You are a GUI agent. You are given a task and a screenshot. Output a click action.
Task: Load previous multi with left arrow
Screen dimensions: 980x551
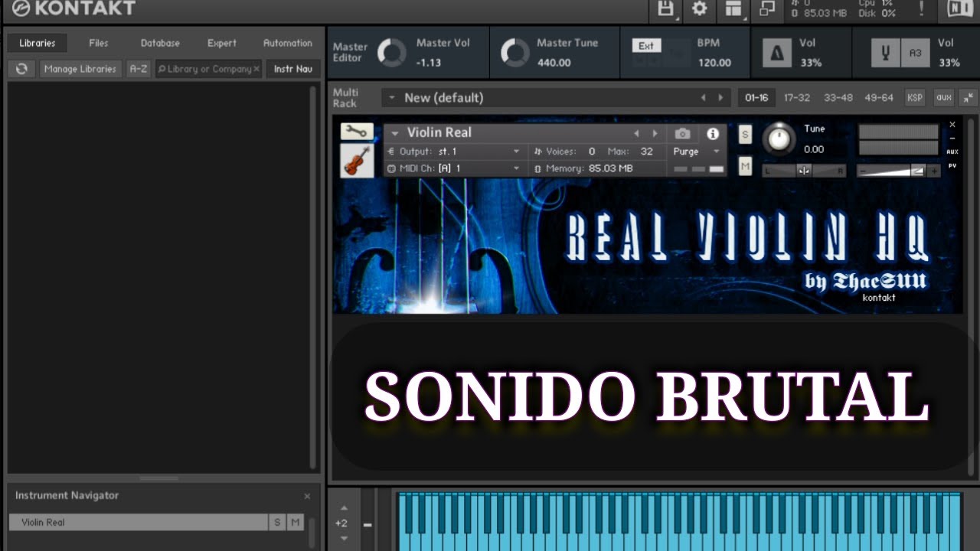click(x=703, y=98)
